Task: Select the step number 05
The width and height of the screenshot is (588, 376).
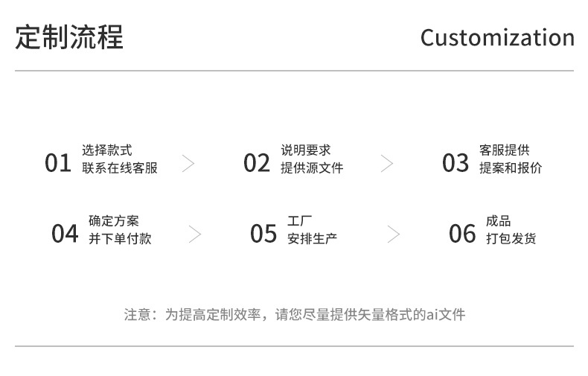Action: pos(263,234)
